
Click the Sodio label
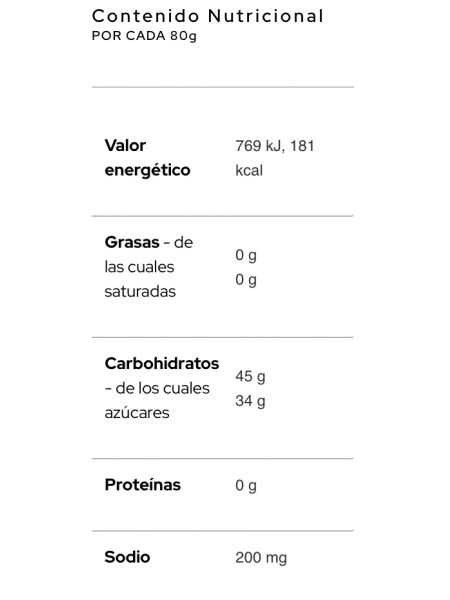(x=127, y=557)
